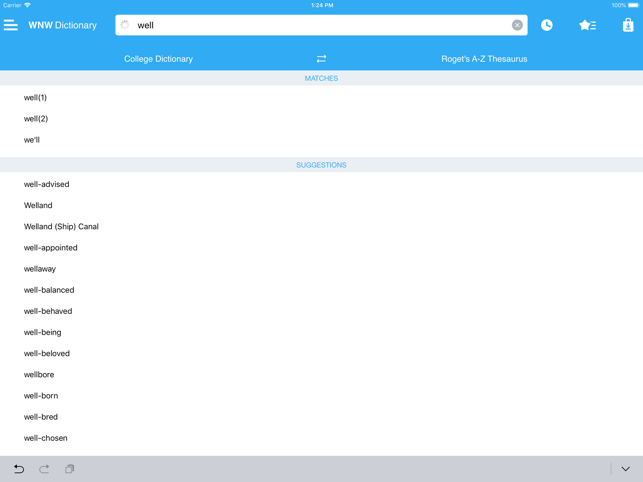
Task: Collapse keyboard bar with down chevron
Action: pos(625,468)
